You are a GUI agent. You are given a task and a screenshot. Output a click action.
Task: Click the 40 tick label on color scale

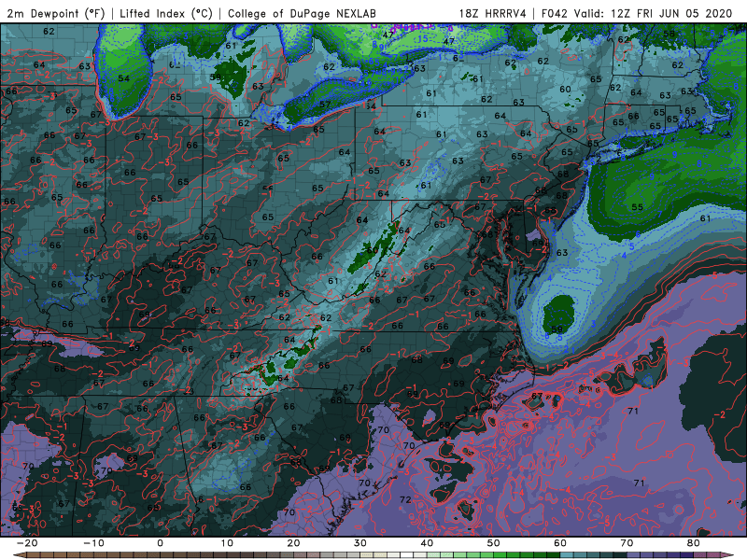(427, 543)
